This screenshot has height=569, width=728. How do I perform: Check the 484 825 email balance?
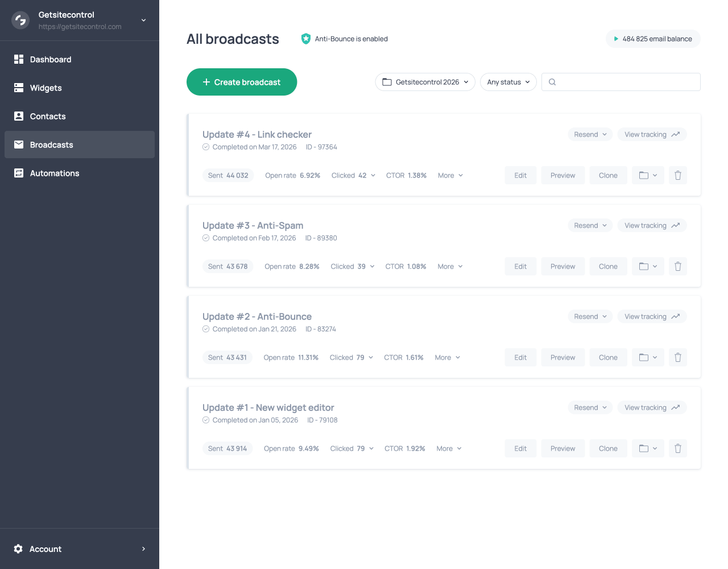pos(653,39)
